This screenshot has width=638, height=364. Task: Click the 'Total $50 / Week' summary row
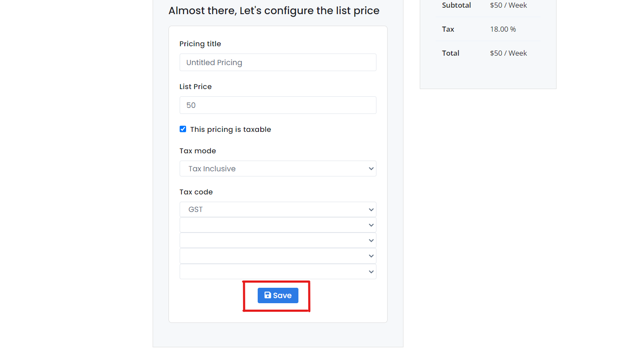tap(488, 53)
